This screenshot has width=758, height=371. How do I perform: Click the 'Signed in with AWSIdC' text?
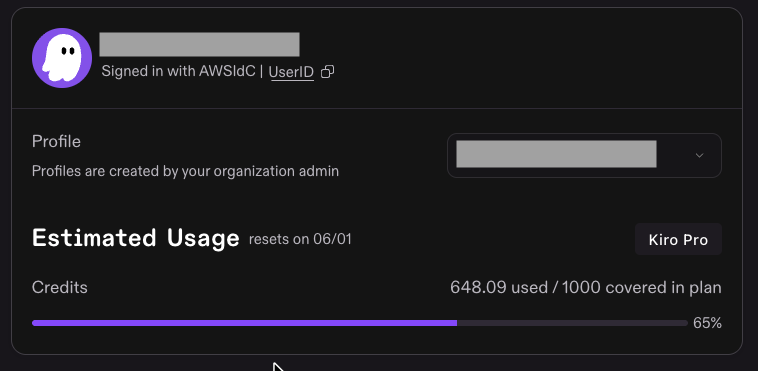pos(178,72)
